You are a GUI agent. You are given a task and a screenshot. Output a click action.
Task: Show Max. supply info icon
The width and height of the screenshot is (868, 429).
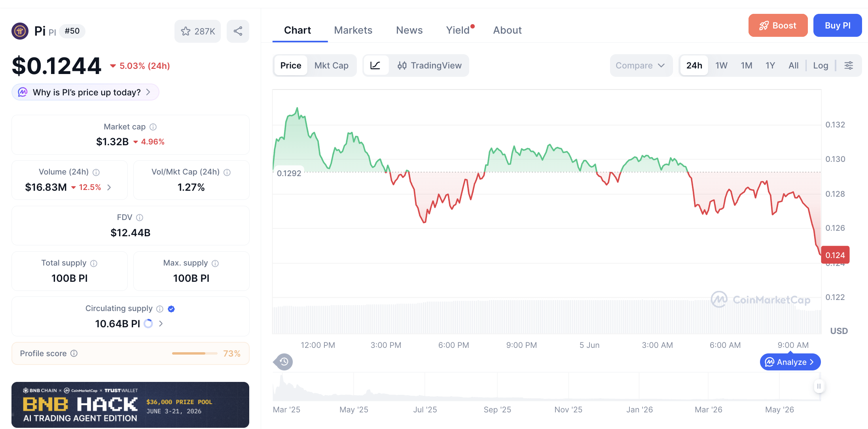pos(215,263)
